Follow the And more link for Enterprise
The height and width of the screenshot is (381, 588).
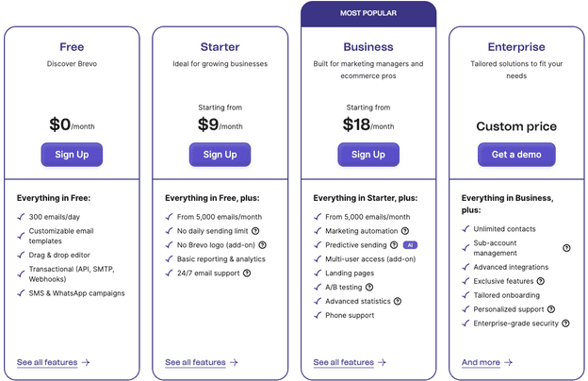coord(487,362)
